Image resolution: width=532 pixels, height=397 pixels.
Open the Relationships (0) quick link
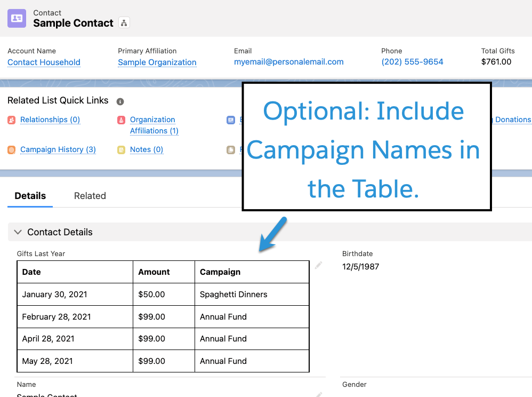point(50,120)
